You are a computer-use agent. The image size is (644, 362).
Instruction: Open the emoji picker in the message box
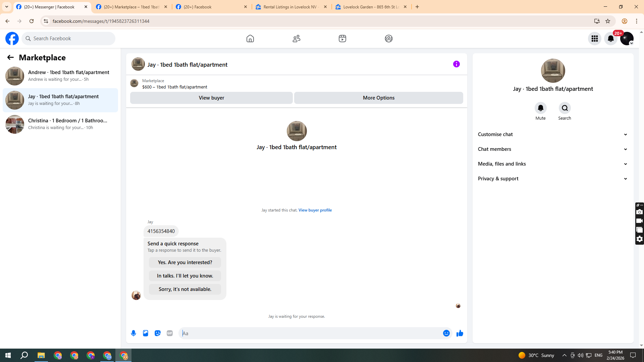pyautogui.click(x=446, y=333)
